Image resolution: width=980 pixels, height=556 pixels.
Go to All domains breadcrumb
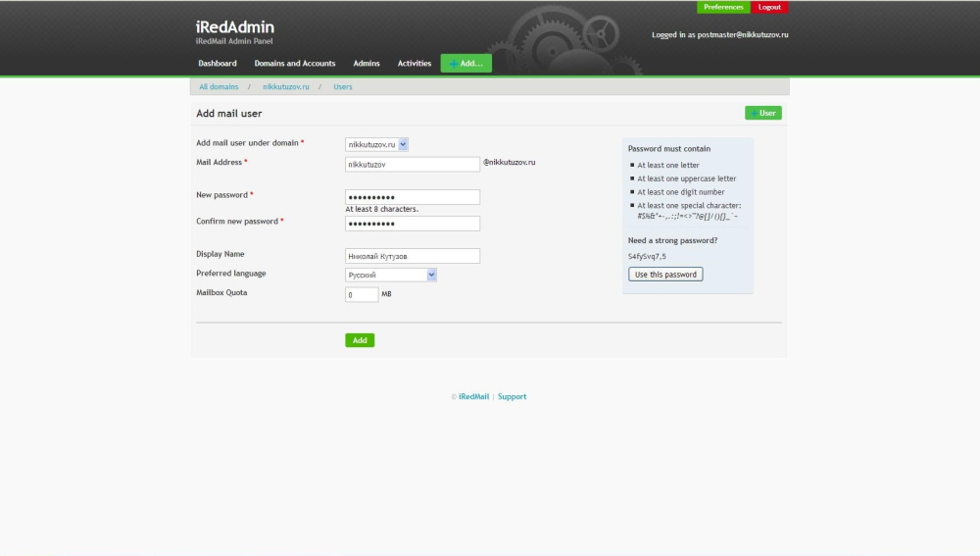(219, 87)
